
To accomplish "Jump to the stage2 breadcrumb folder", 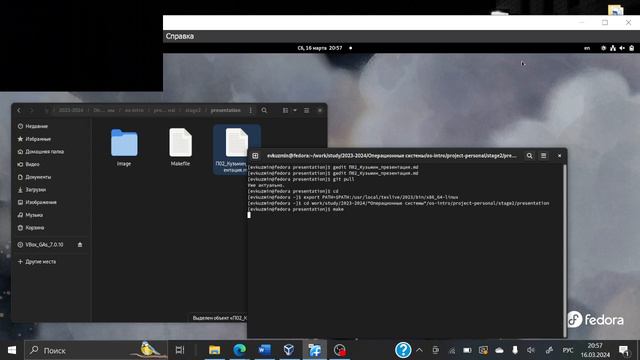I will click(x=193, y=110).
